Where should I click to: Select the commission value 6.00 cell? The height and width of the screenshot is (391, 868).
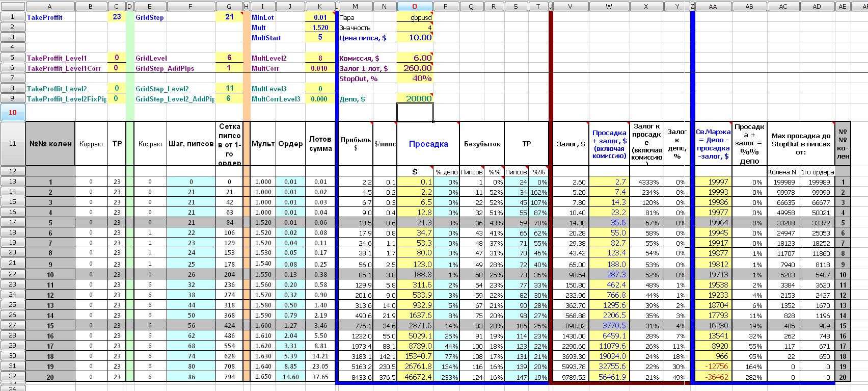point(415,58)
